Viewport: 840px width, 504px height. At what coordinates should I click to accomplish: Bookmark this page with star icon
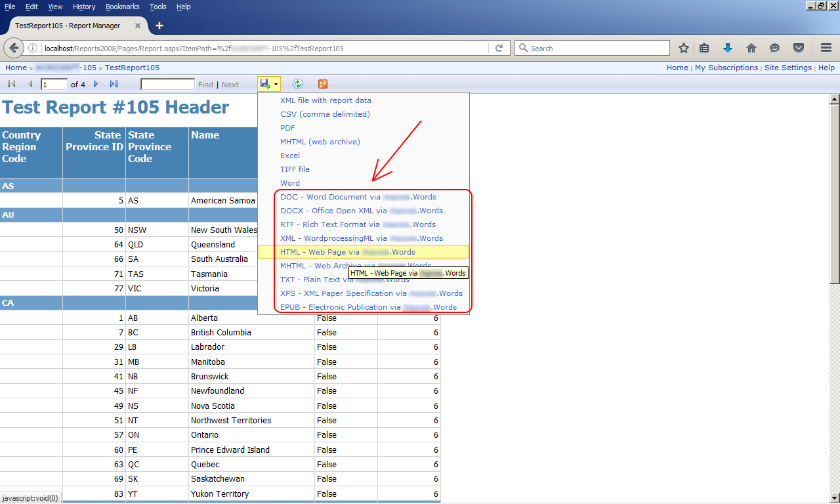(x=684, y=48)
